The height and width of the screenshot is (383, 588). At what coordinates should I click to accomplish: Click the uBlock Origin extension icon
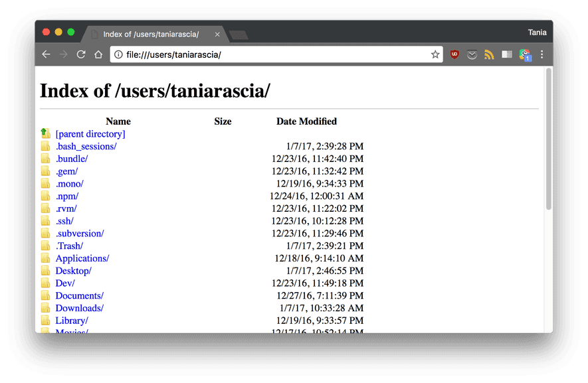tap(454, 54)
